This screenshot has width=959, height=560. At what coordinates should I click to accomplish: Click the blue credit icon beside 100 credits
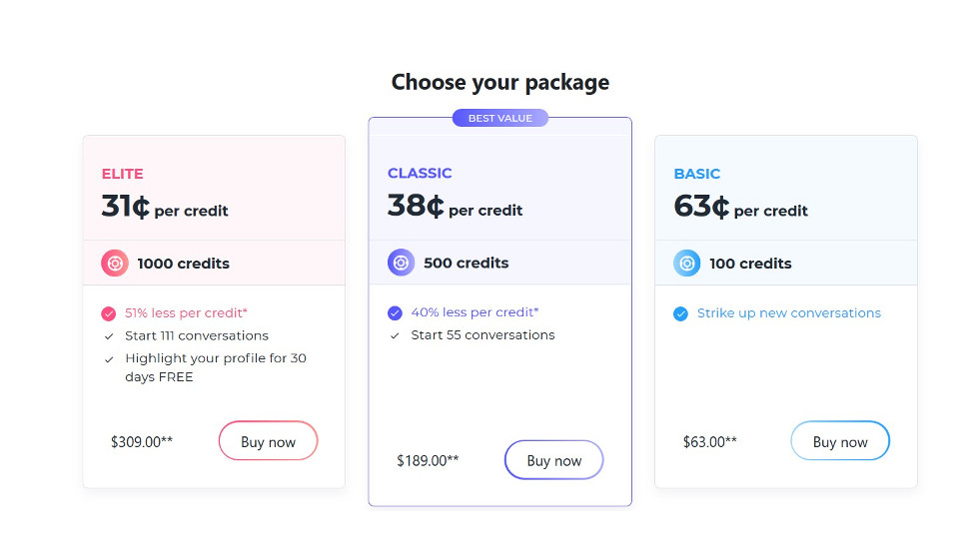pos(687,264)
